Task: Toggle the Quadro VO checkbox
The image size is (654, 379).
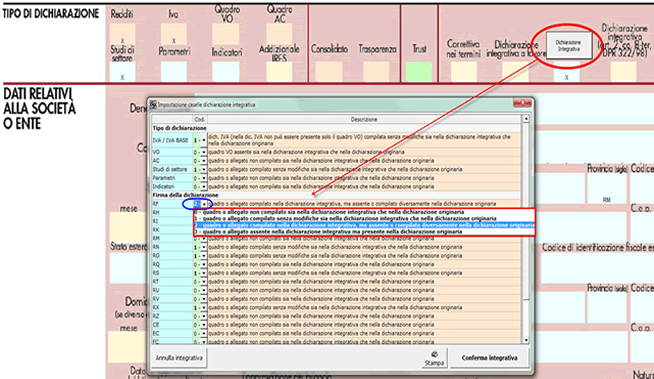Action: pos(226,34)
